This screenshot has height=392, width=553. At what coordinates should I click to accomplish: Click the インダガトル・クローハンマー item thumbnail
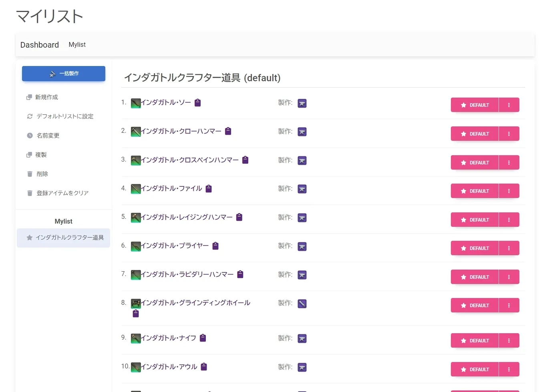[136, 132]
